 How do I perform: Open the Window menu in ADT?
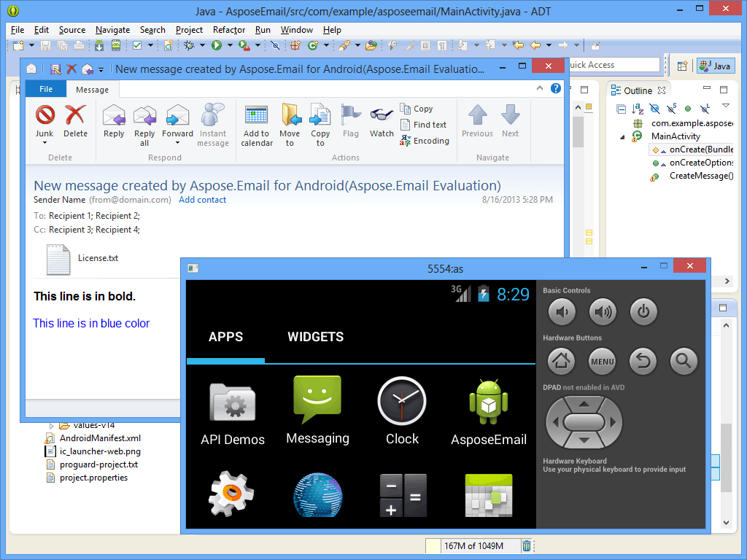296,29
